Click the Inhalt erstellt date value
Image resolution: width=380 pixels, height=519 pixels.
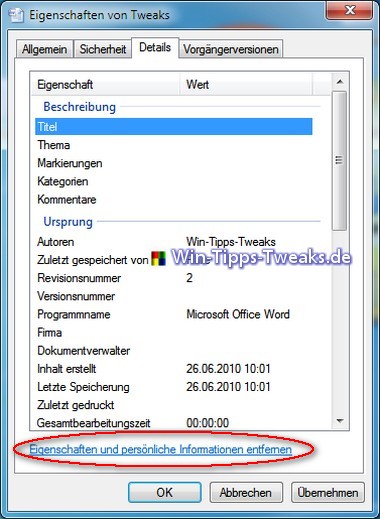pyautogui.click(x=228, y=369)
